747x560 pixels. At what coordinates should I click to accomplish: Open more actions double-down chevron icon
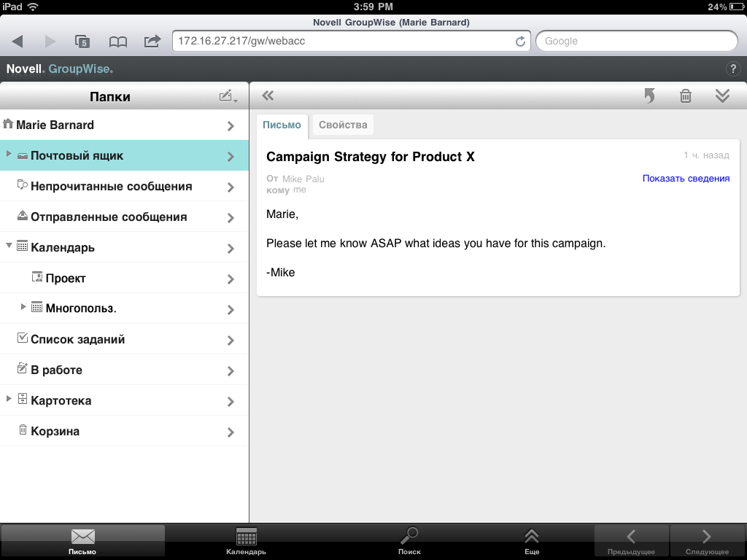(722, 96)
